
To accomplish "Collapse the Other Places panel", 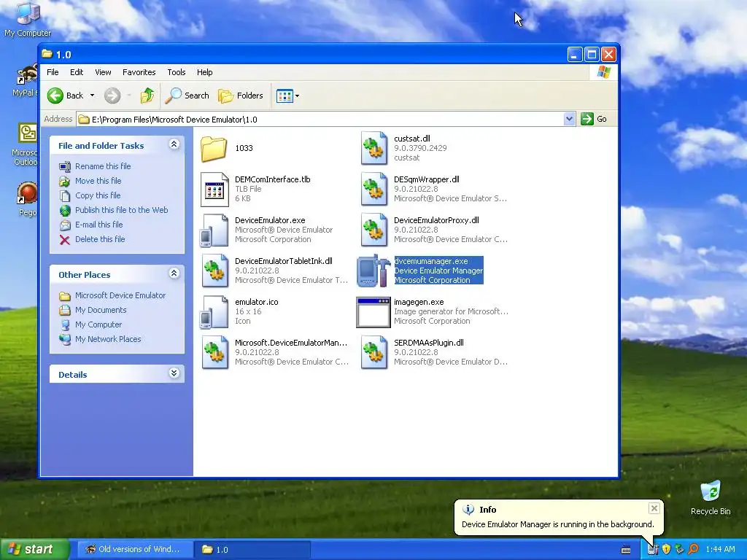I will click(174, 273).
